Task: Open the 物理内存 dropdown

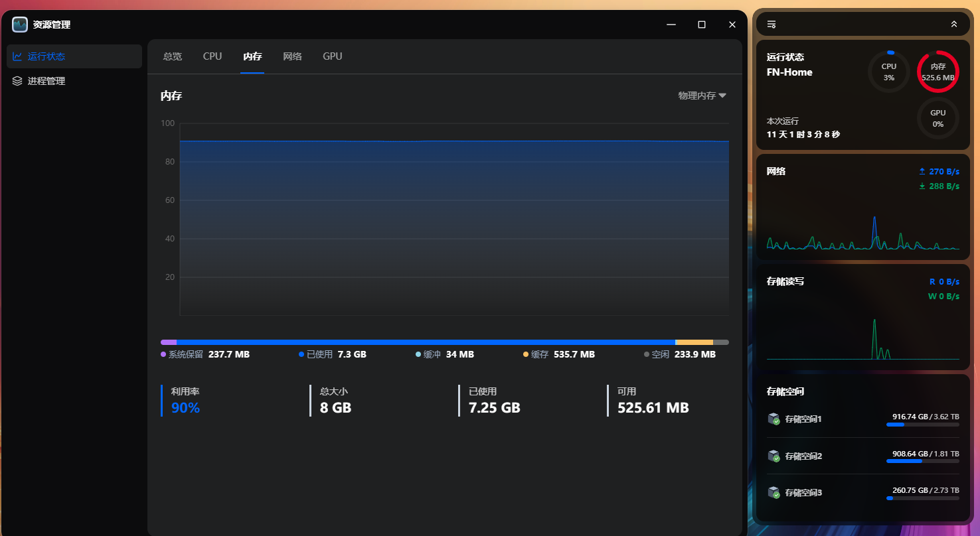Action: pyautogui.click(x=702, y=95)
